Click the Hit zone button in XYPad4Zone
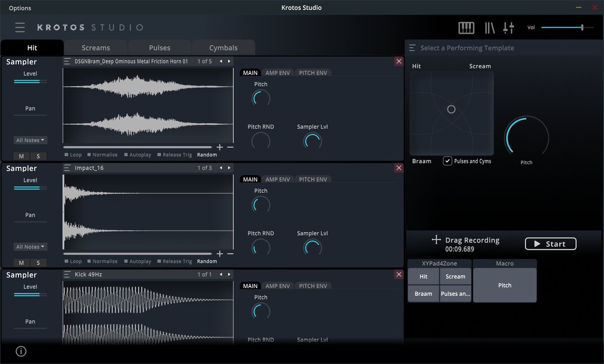 coord(423,276)
